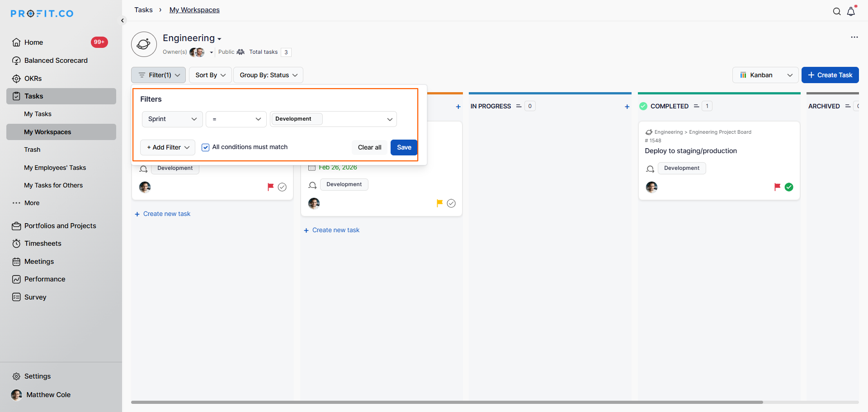
Task: Uncheck All conditions must match
Action: [206, 147]
